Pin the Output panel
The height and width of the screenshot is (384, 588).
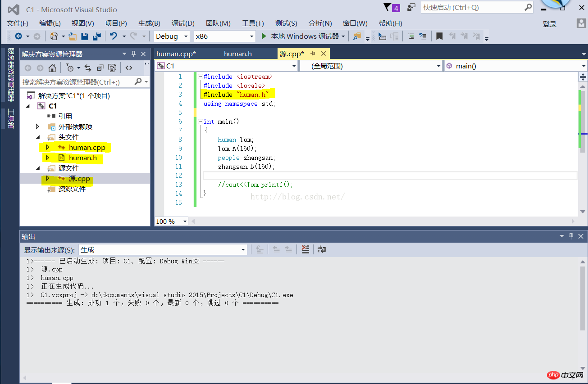pyautogui.click(x=571, y=236)
